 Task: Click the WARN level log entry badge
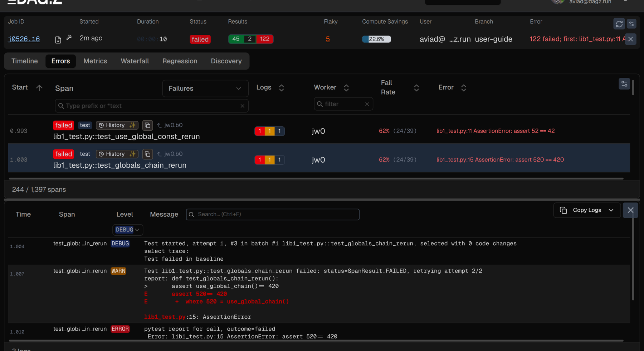coord(118,271)
